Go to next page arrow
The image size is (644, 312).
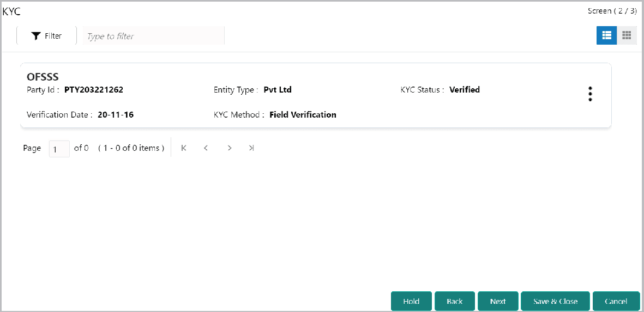[230, 148]
